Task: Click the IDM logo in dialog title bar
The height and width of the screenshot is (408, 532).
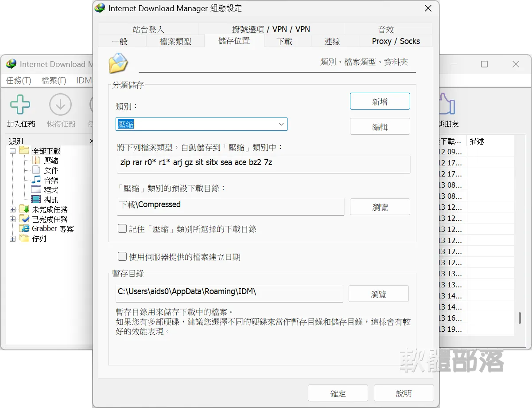Action: [100, 8]
